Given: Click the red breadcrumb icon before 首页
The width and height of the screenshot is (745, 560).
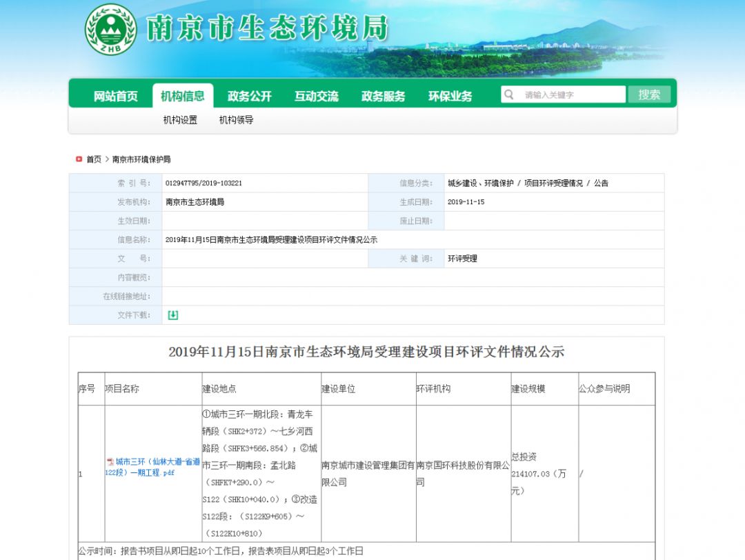Looking at the screenshot, I should click(x=79, y=159).
